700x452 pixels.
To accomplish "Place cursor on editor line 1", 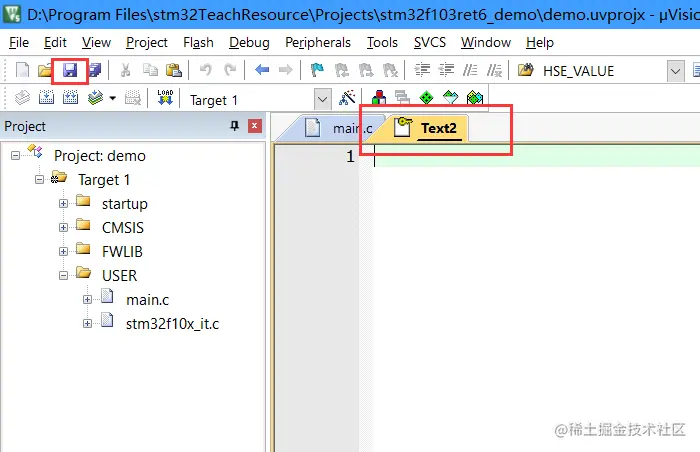I will coord(536,156).
